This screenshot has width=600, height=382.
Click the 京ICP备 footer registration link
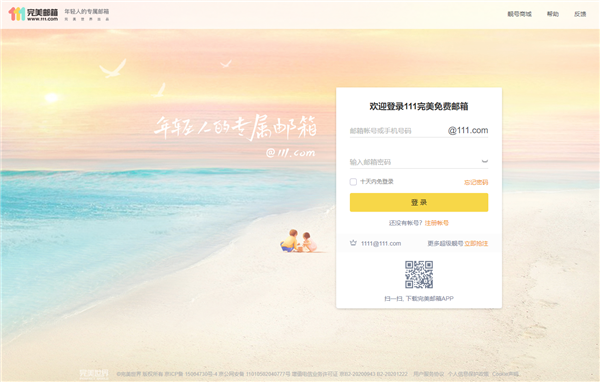(x=191, y=374)
